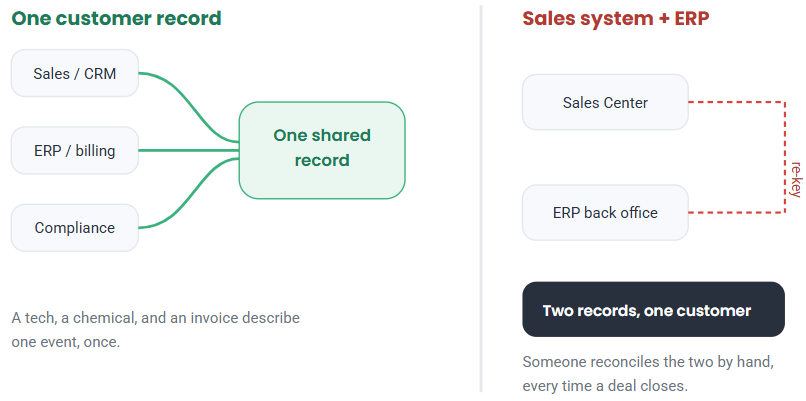
Task: Click the Two records, one customer banner
Action: [653, 309]
